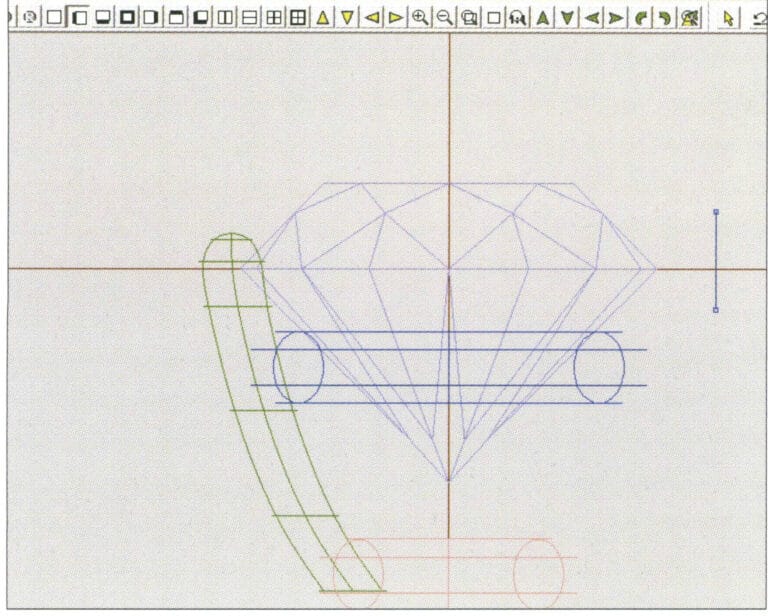
Task: Split the viewport horizontally into two panes
Action: point(250,18)
